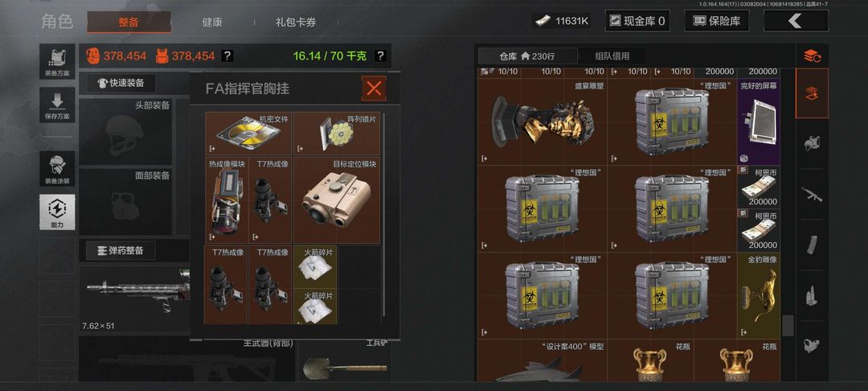Click the 现金库 cash vault button
The width and height of the screenshot is (868, 391).
[637, 21]
